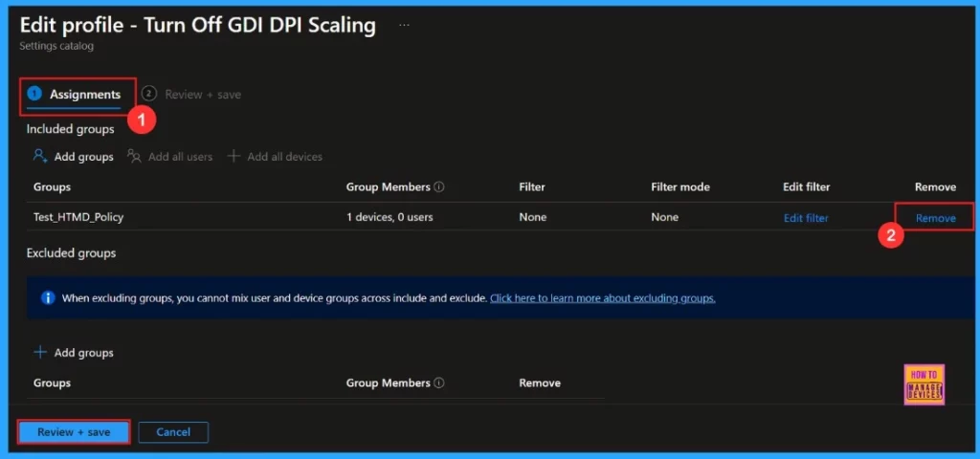Click the step 1 circle icon for Assignments

click(x=34, y=95)
